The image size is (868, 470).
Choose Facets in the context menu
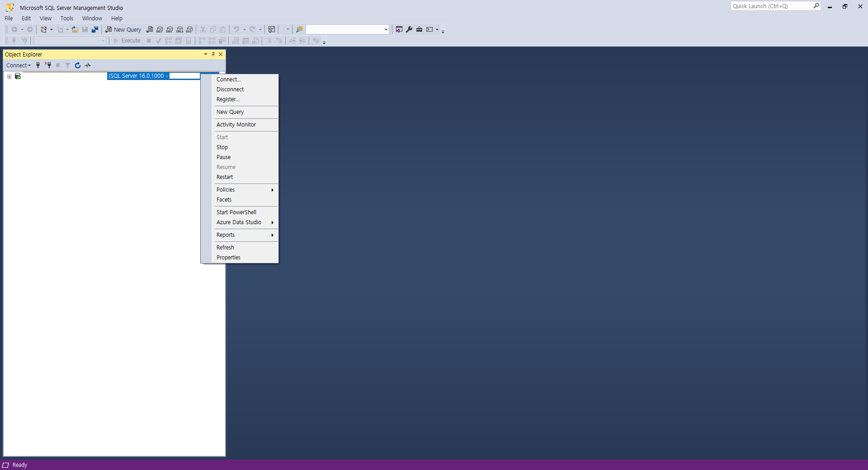pos(240,200)
